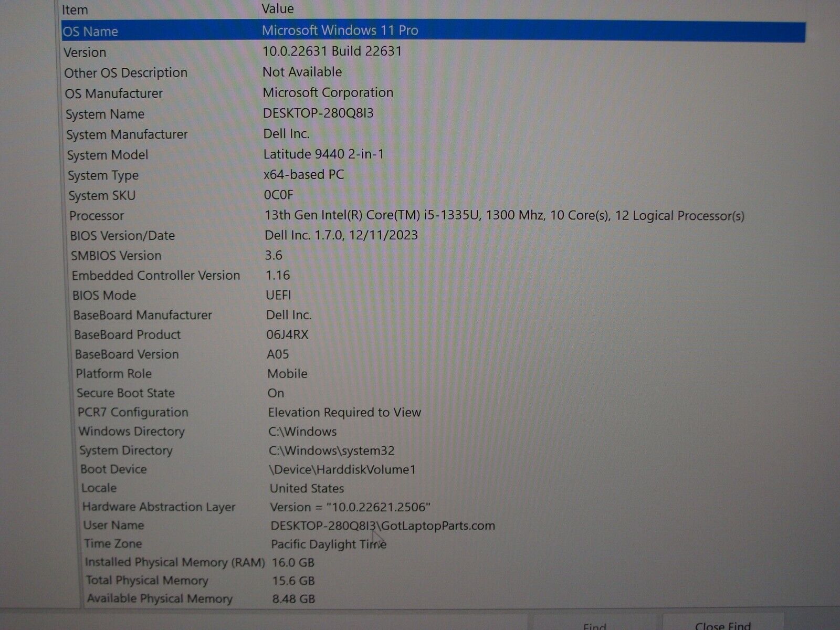Click value 10.0.22631 Build 22631
Image resolution: width=840 pixels, height=630 pixels.
(332, 51)
